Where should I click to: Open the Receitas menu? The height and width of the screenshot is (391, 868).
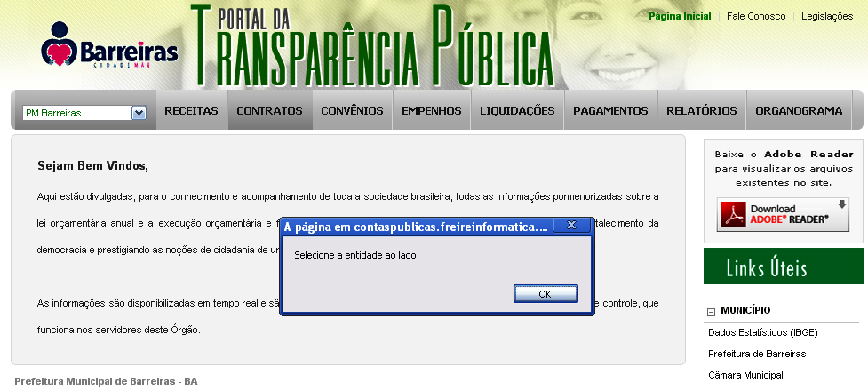[191, 111]
